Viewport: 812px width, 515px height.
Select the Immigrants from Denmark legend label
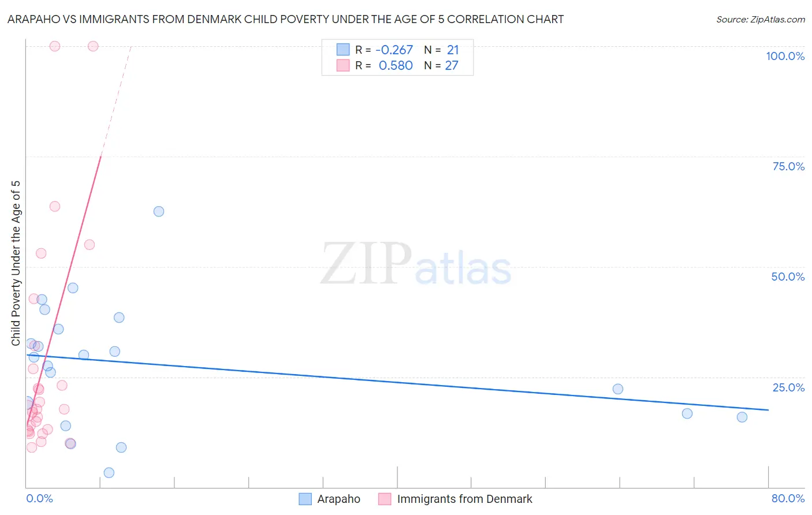click(x=465, y=499)
